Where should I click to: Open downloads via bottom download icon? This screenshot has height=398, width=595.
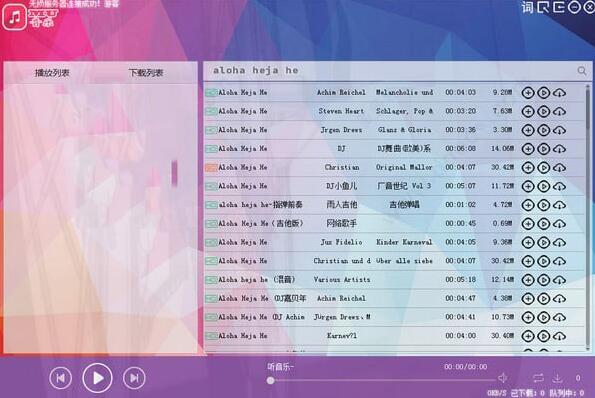[557, 378]
